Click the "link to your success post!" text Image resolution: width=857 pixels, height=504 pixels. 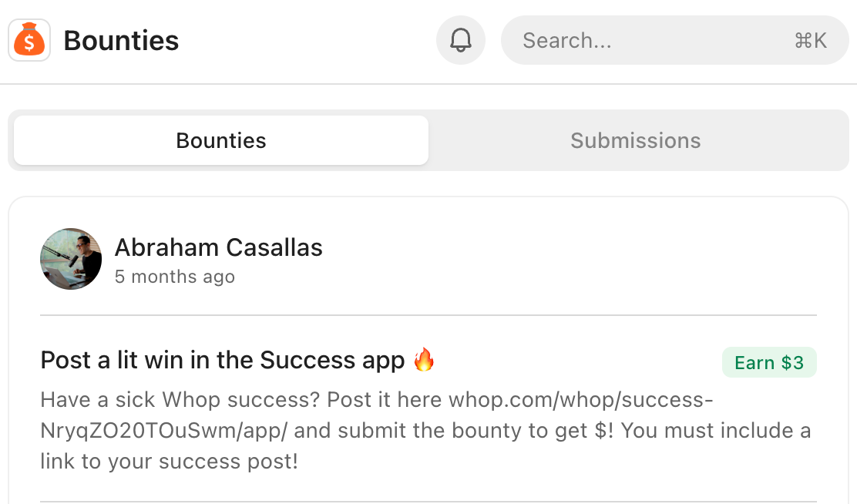(x=169, y=462)
